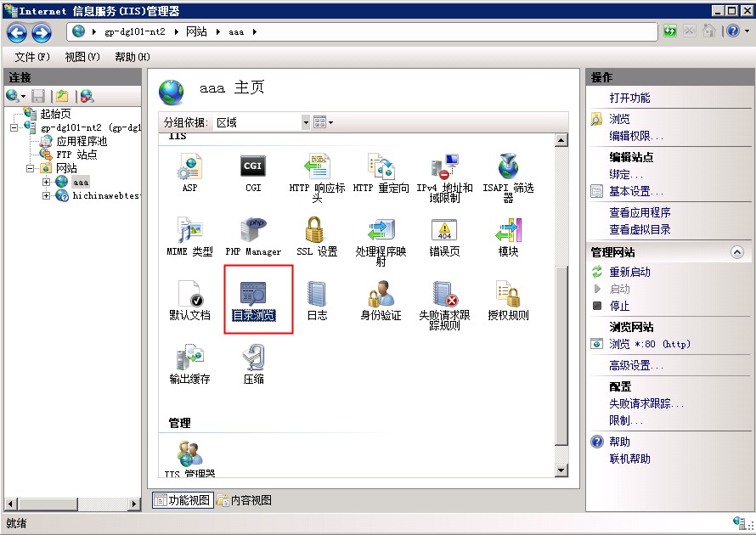Select the 错误页 404 icon
Viewport: 756px width, 535px height.
coord(444,230)
